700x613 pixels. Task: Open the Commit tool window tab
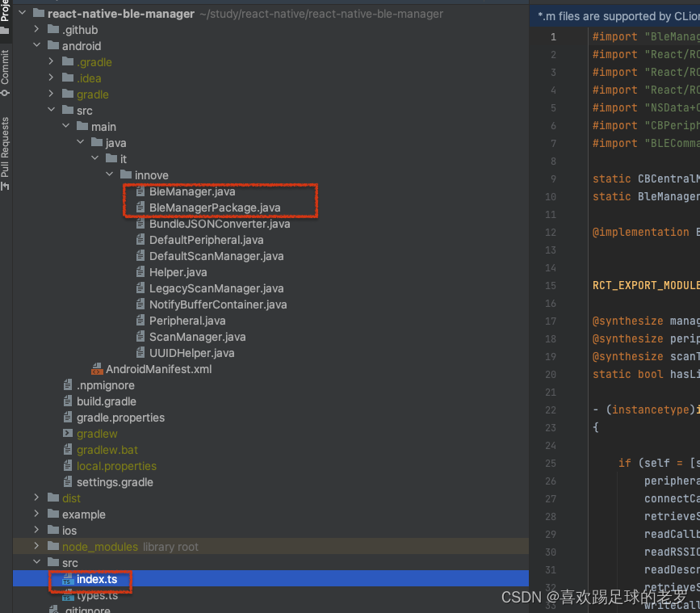tap(5, 73)
